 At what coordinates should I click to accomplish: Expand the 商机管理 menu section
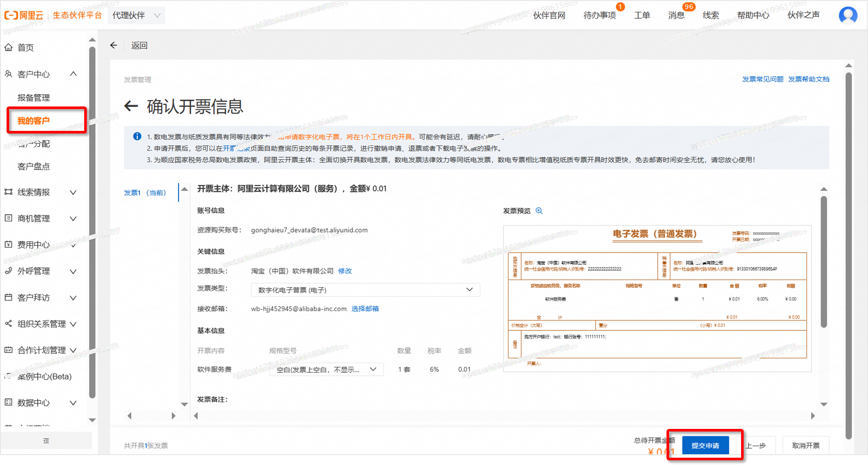(x=73, y=219)
